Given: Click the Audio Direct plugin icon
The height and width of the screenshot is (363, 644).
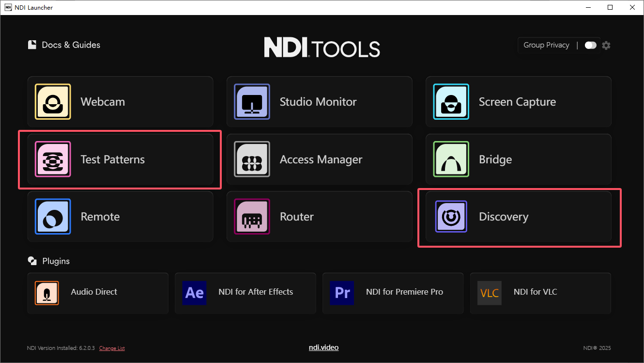Looking at the screenshot, I should click(x=47, y=293).
